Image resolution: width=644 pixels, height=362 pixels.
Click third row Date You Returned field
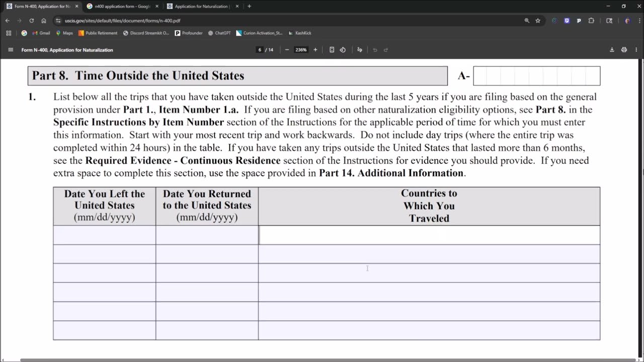(x=207, y=273)
